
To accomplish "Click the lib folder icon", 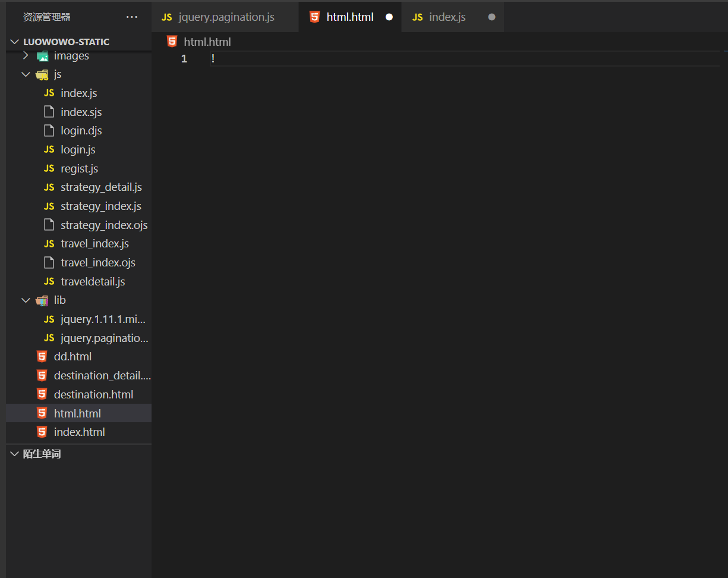I will coord(42,300).
